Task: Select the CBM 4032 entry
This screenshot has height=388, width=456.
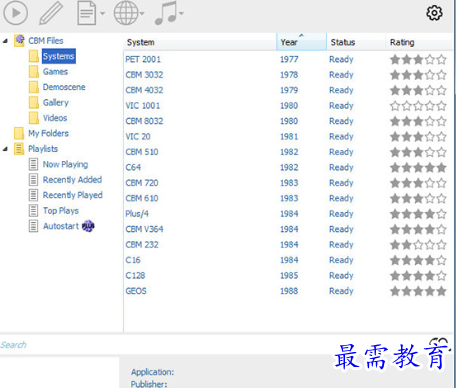Action: click(x=144, y=90)
